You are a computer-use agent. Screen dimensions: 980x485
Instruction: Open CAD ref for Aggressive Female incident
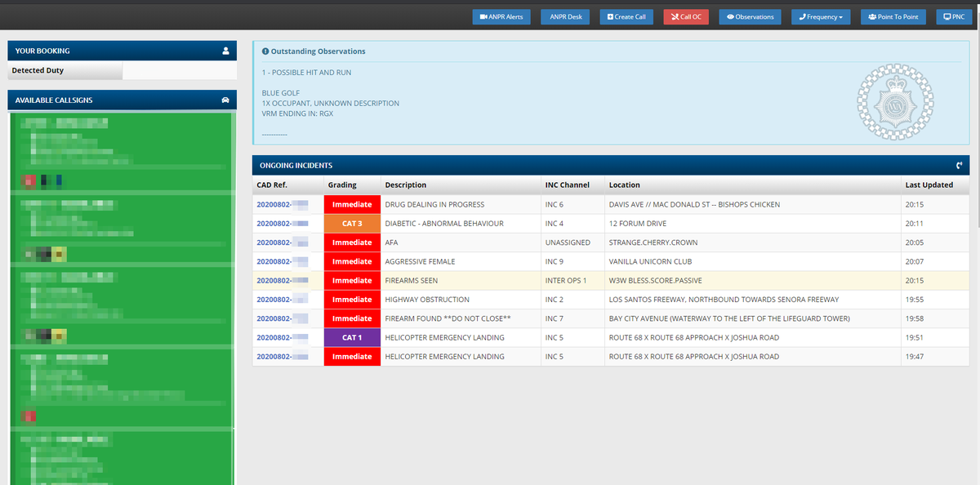282,261
